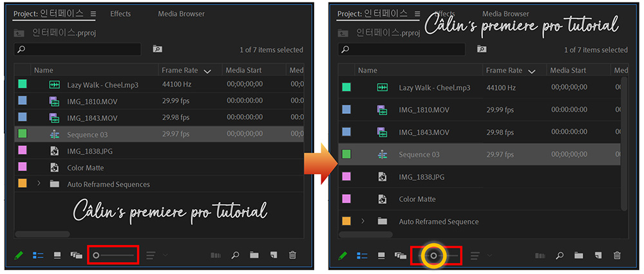Open the Media Browser tab in left panel
644x274 pixels.
tap(182, 14)
